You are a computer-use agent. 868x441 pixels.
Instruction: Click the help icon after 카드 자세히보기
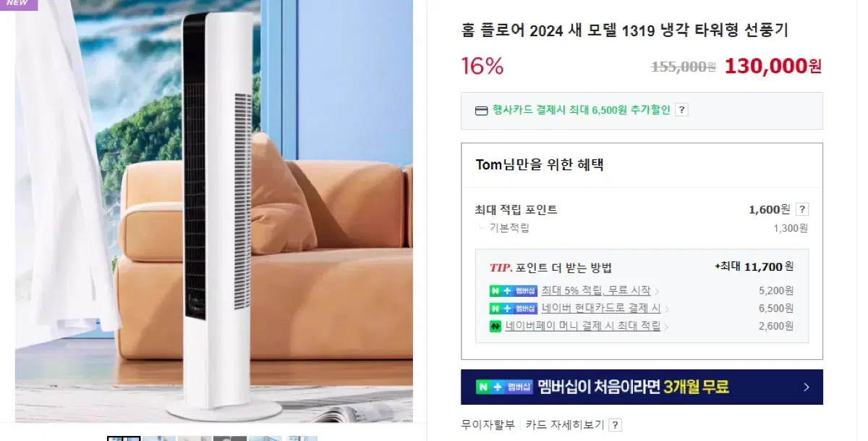point(615,425)
